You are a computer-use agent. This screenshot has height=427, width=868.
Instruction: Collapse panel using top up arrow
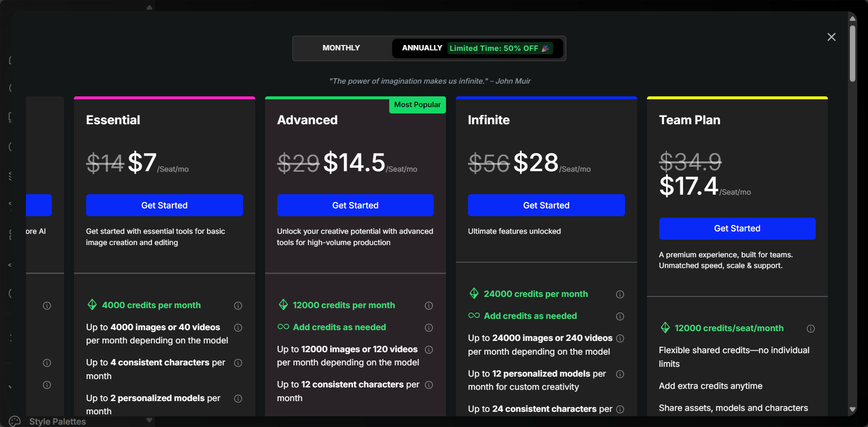(149, 7)
